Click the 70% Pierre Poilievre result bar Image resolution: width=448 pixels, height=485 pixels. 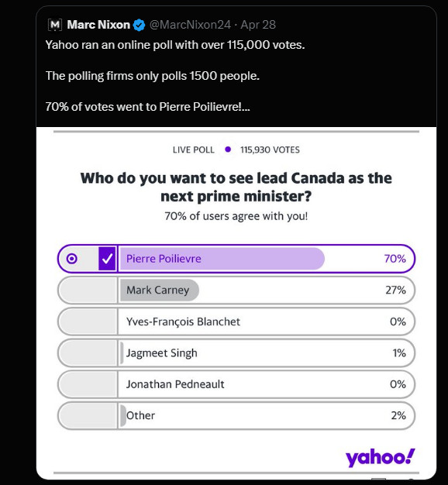click(x=222, y=259)
